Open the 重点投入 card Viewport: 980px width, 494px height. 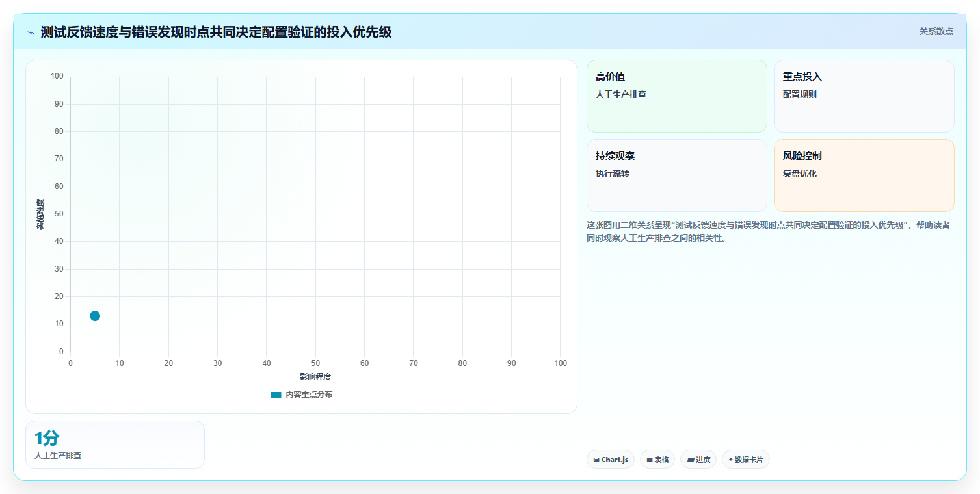click(864, 96)
